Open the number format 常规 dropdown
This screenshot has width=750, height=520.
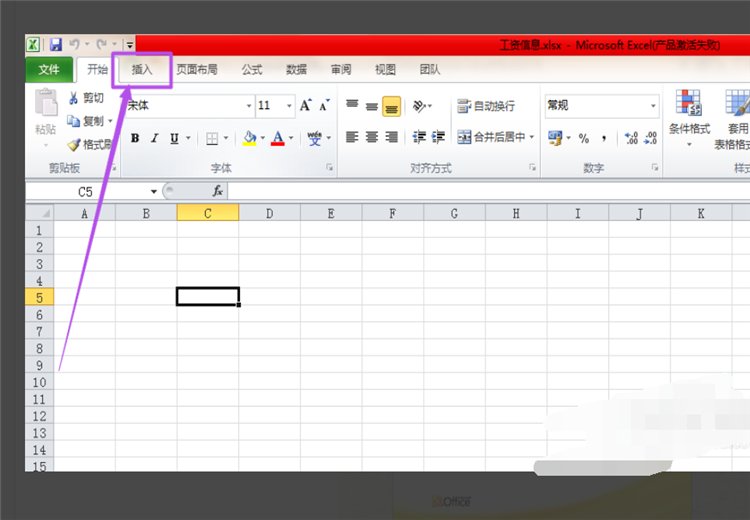click(653, 106)
